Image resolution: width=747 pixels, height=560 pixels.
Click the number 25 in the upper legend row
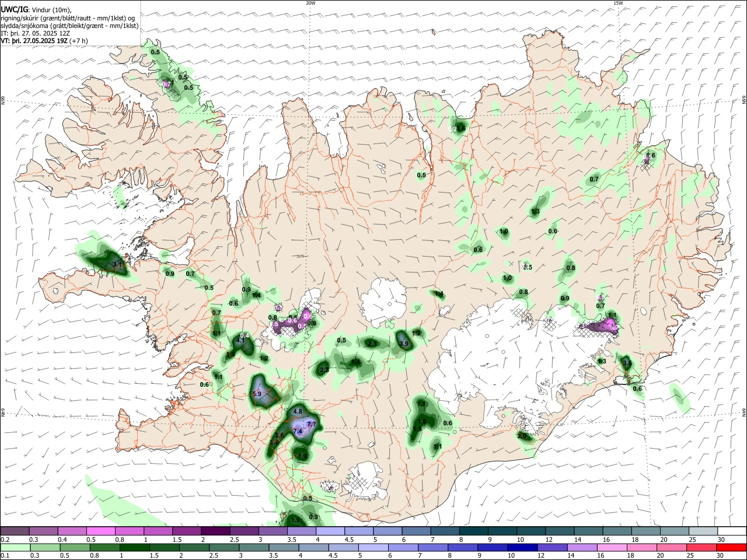[692, 540]
